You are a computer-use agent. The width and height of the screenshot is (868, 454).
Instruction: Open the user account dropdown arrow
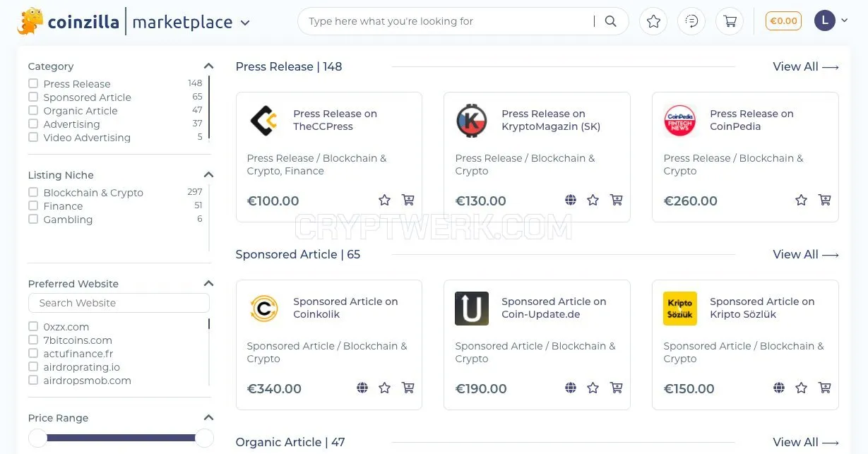coord(844,20)
